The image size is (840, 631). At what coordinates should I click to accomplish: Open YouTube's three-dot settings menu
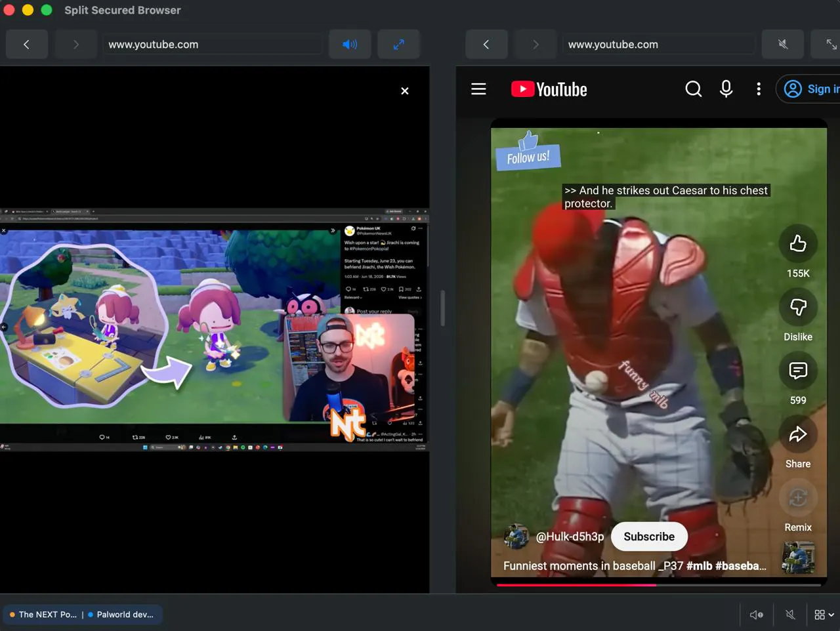tap(759, 89)
